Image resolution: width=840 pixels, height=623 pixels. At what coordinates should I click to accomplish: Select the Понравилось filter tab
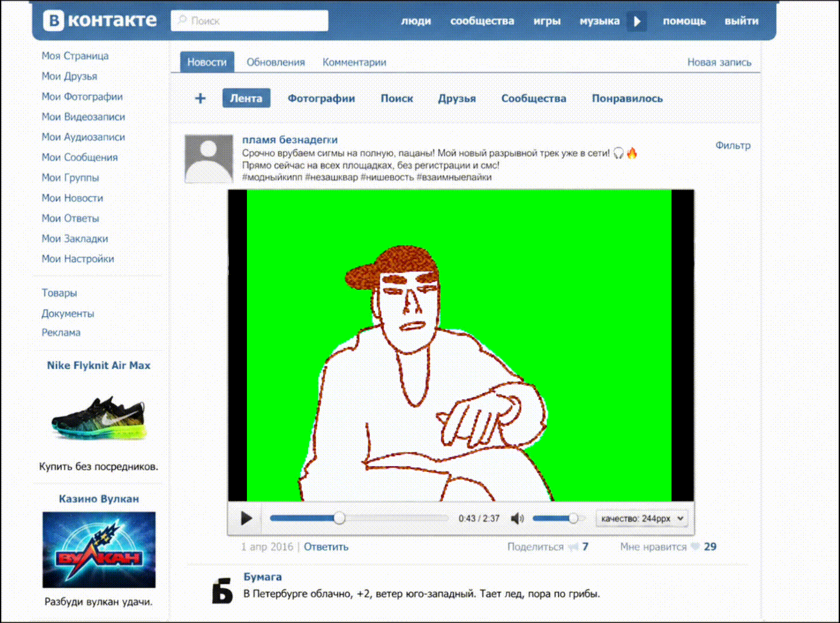pyautogui.click(x=627, y=99)
